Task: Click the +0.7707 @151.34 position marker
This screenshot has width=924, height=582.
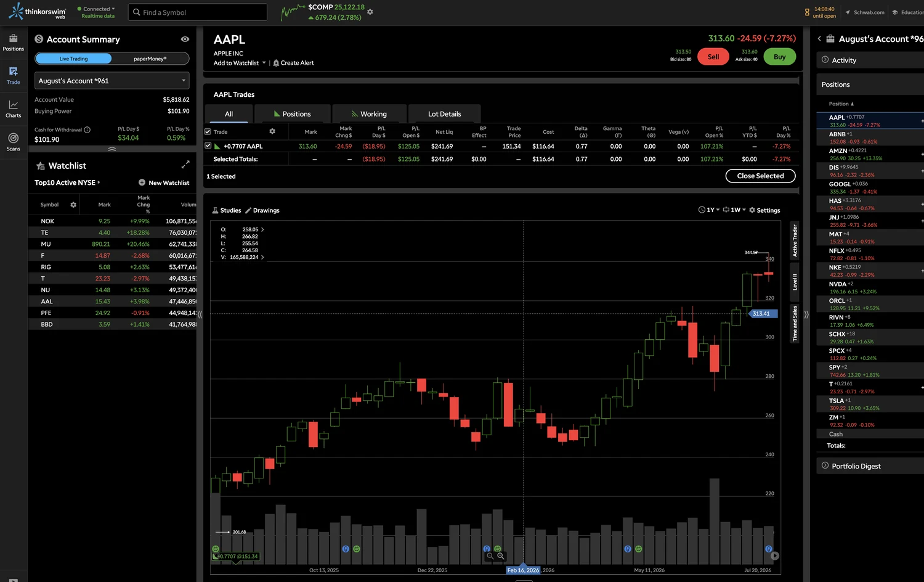Action: pos(236,556)
